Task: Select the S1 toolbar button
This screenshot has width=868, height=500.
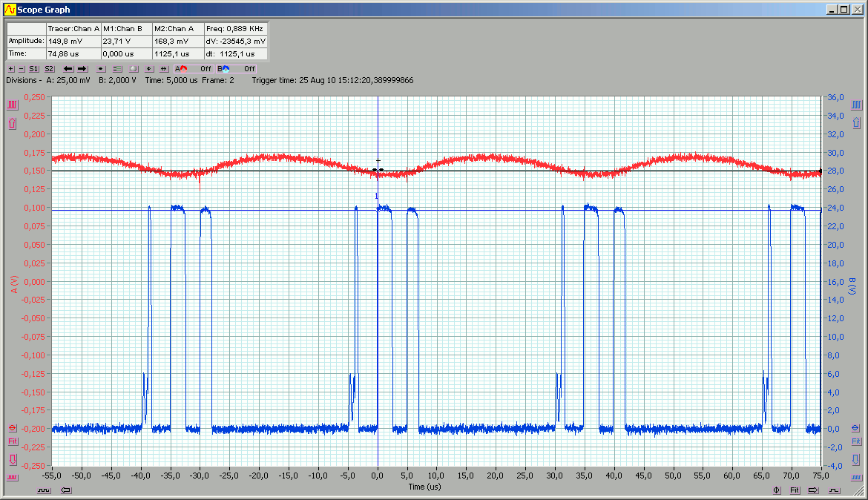Action: [34, 69]
